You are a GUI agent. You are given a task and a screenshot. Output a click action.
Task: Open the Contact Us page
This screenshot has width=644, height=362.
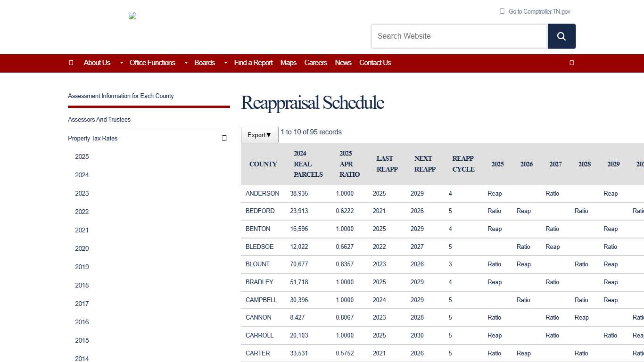point(375,63)
